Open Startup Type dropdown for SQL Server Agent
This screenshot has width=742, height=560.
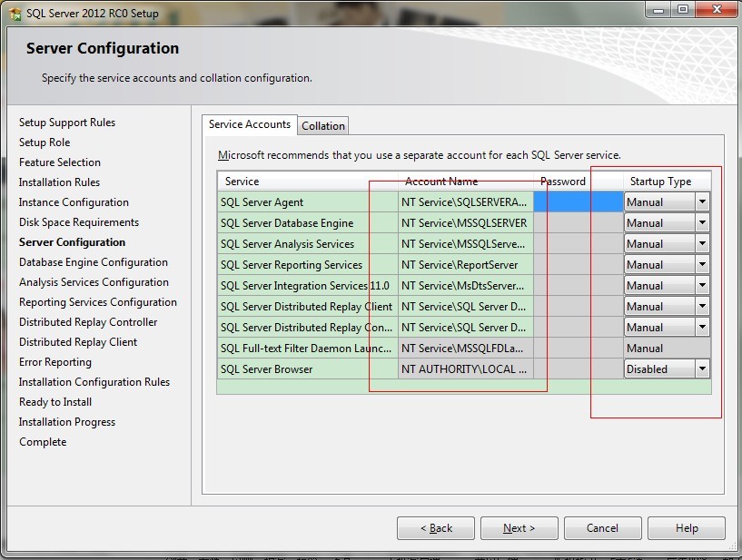point(702,202)
